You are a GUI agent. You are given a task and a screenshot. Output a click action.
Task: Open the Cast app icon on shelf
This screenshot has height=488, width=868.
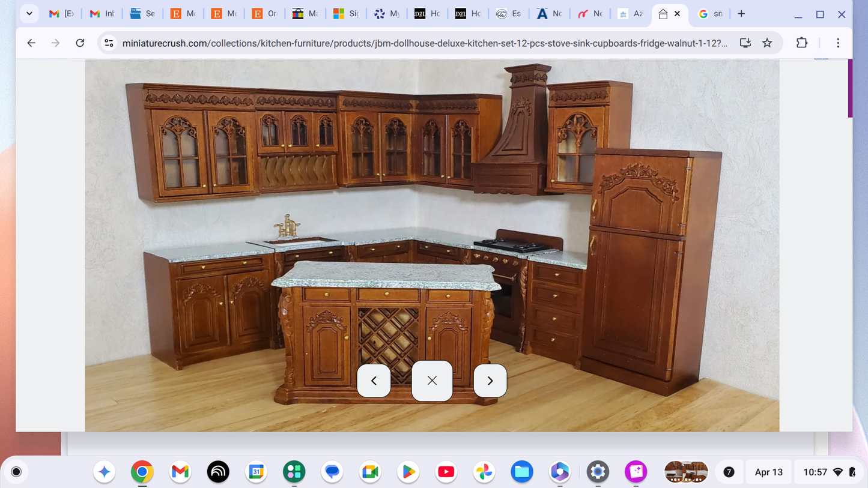tap(218, 472)
